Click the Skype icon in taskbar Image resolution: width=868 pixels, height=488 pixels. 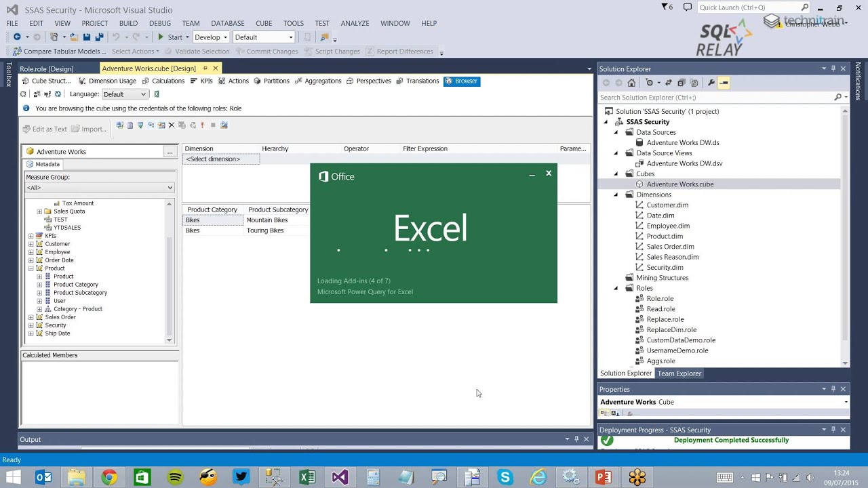(x=505, y=478)
